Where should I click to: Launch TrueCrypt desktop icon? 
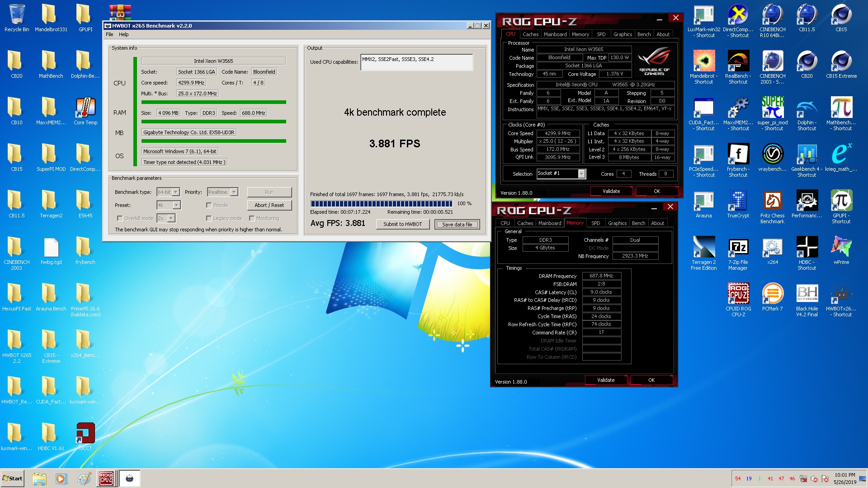click(738, 204)
